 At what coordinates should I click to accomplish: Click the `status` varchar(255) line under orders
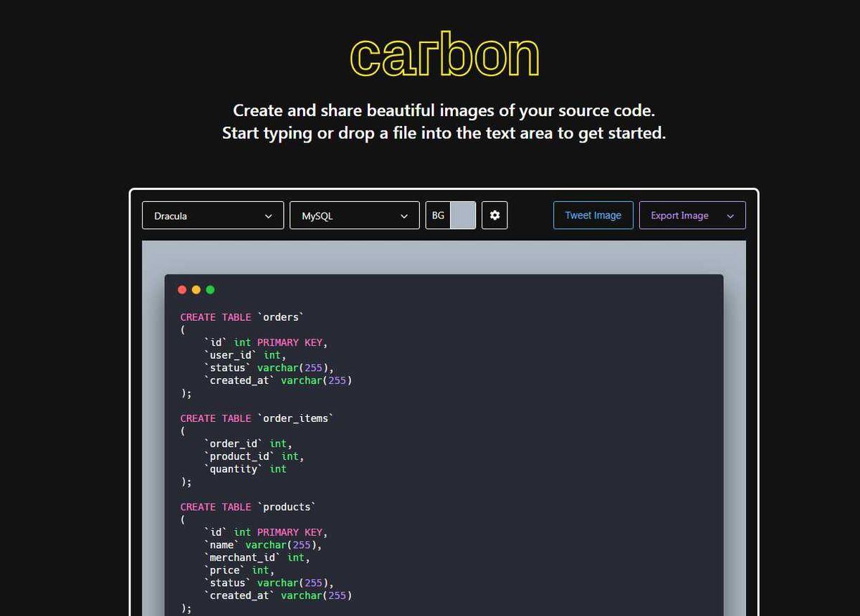pyautogui.click(x=269, y=368)
